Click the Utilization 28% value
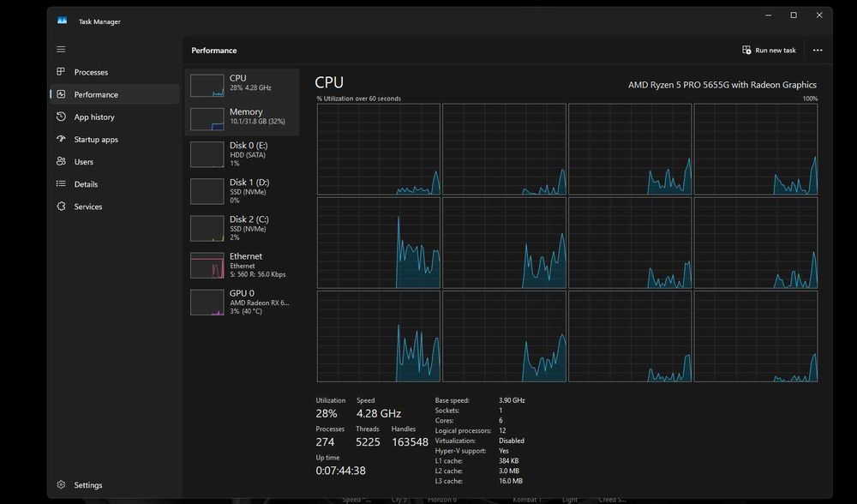857x504 pixels. point(327,413)
